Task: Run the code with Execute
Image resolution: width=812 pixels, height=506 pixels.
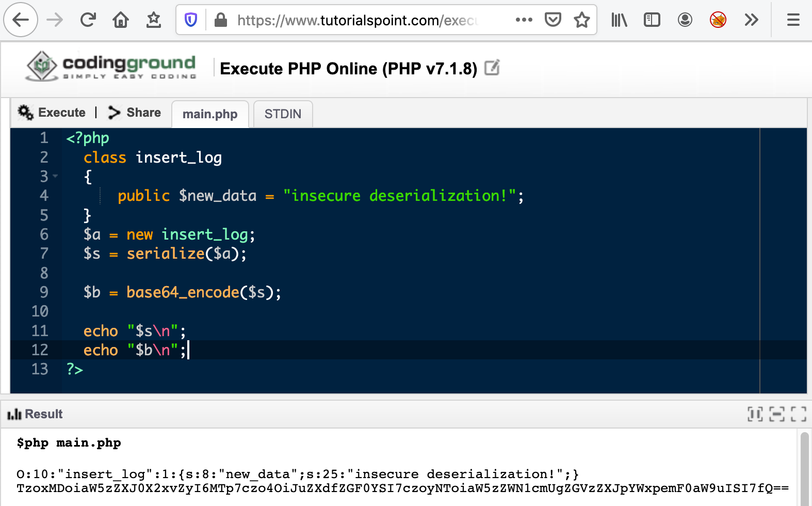Action: pos(52,113)
